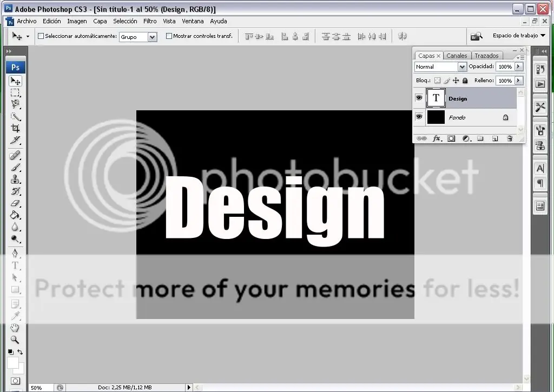Select the Healing Brush tool
Viewport: 554px width, 392px height.
tap(15, 156)
